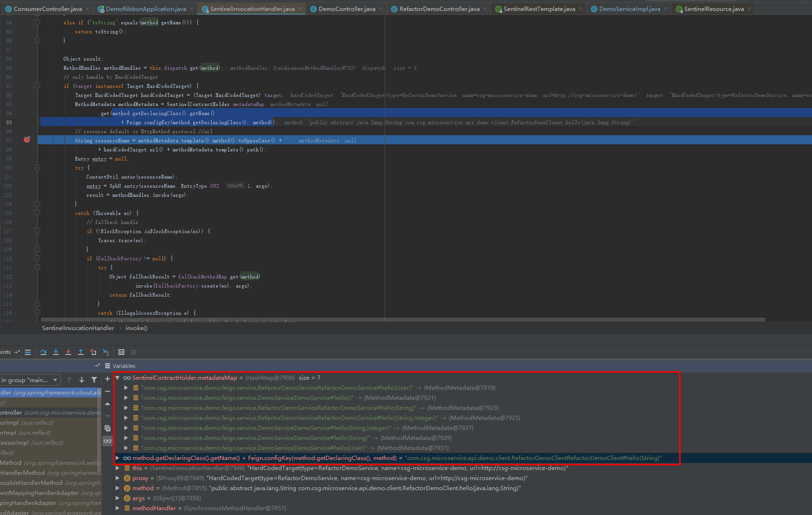Screen dimensions: 812x515
Task: Step Out using the up-arrow icon
Action: coord(81,352)
